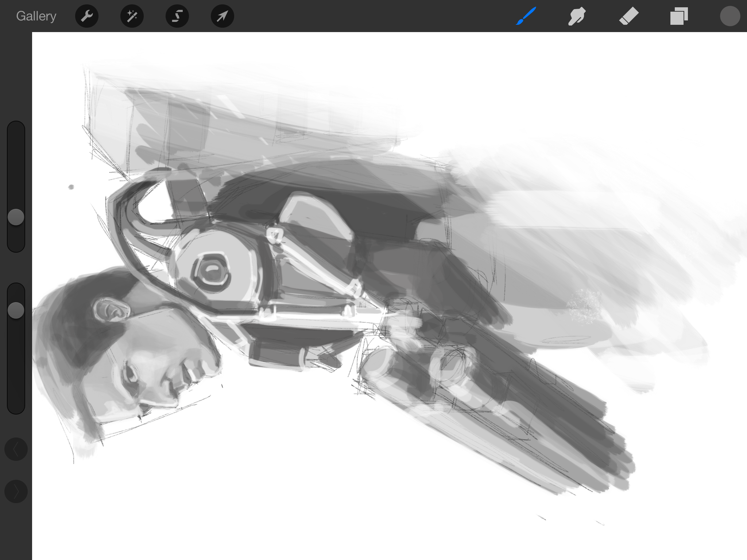Open the Actions wrench menu

[x=87, y=16]
